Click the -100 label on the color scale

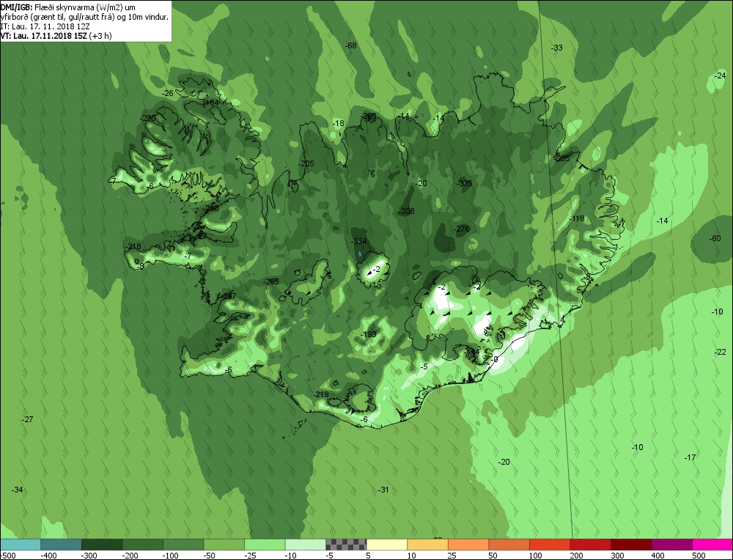tap(171, 556)
